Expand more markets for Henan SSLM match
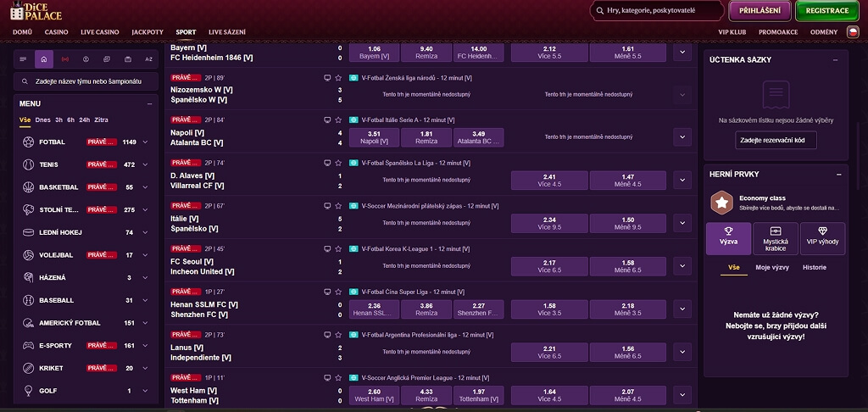The height and width of the screenshot is (412, 868). pyautogui.click(x=682, y=309)
